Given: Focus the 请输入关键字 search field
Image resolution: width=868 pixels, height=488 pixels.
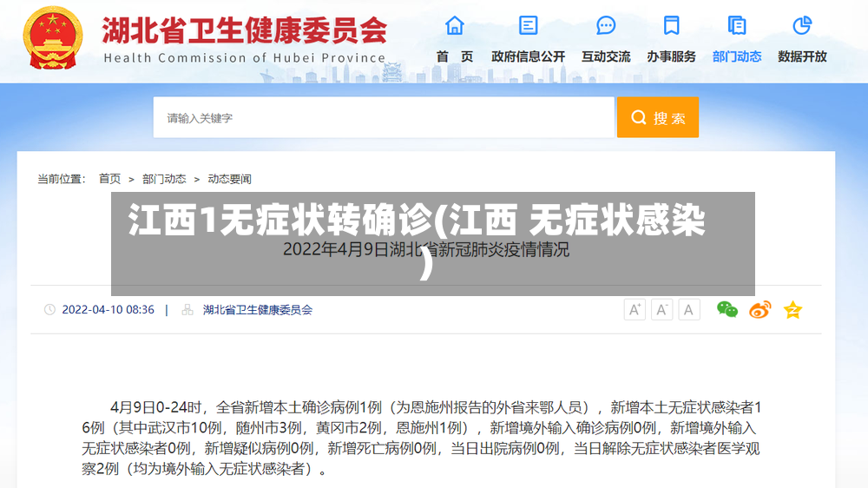Looking at the screenshot, I should 384,117.
